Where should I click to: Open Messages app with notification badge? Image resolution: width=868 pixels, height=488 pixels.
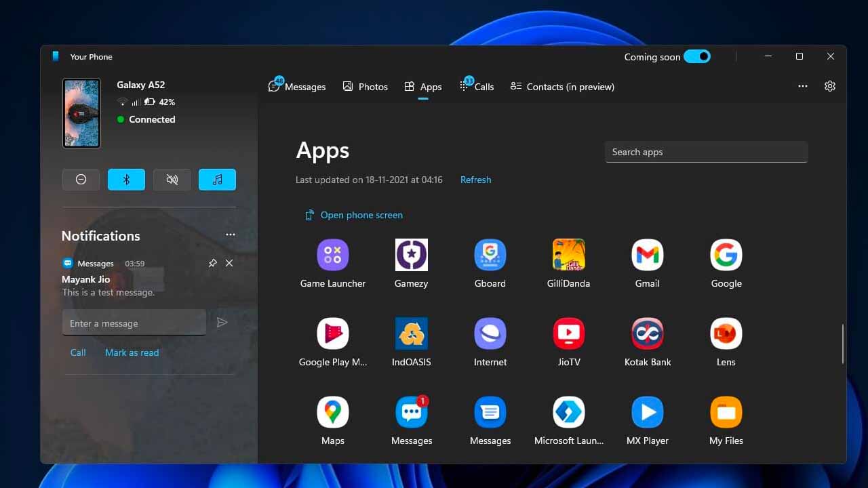coord(412,413)
